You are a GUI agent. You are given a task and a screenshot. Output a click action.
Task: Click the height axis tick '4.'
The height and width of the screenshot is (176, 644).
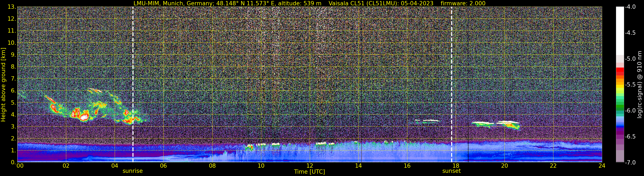pyautogui.click(x=13, y=115)
